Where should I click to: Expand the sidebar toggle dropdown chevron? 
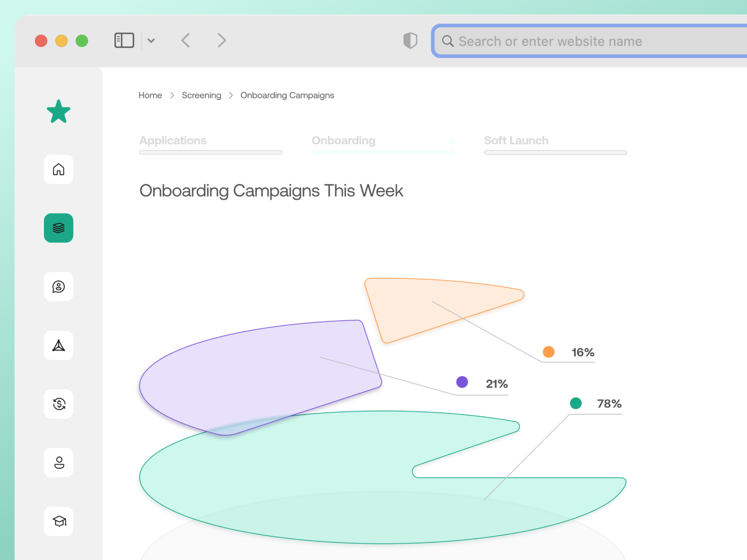tap(152, 40)
